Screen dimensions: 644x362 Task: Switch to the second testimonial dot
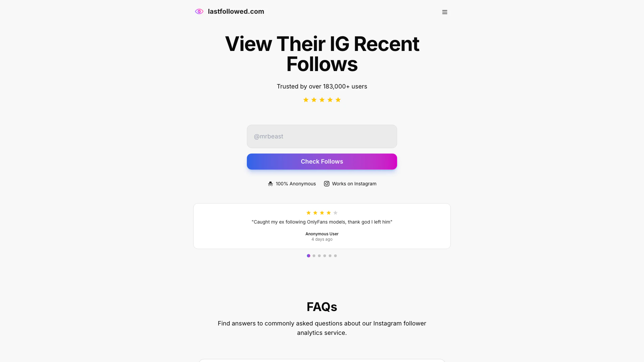[x=314, y=256]
